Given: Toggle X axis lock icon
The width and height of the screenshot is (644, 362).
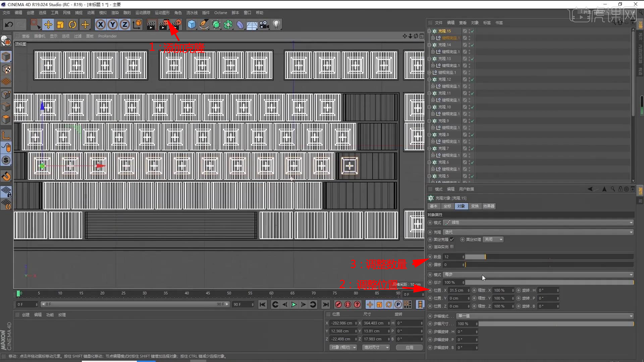Looking at the screenshot, I should pos(100,24).
